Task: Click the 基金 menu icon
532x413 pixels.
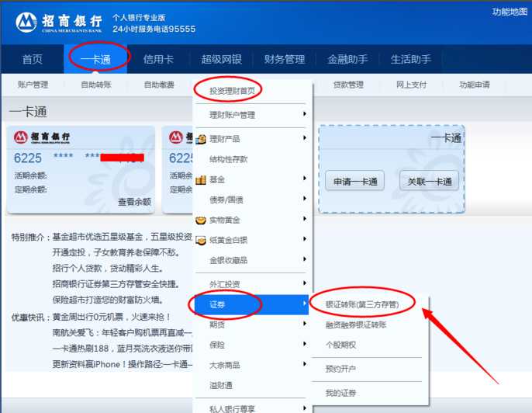Action: 202,179
